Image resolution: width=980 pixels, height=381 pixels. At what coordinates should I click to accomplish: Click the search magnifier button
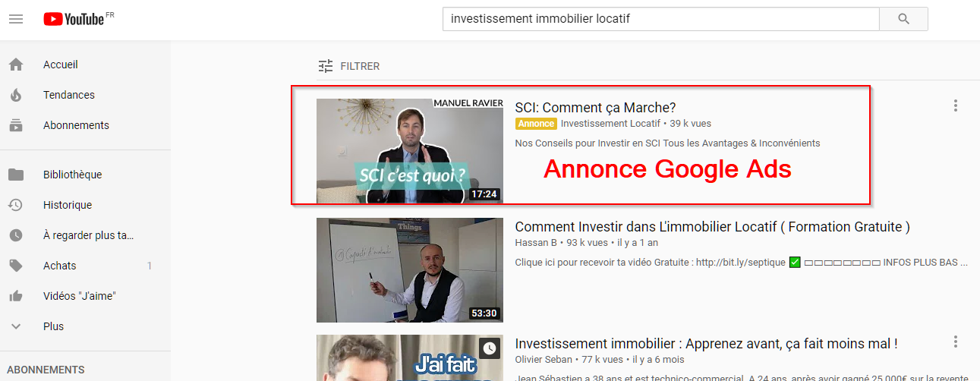[903, 19]
